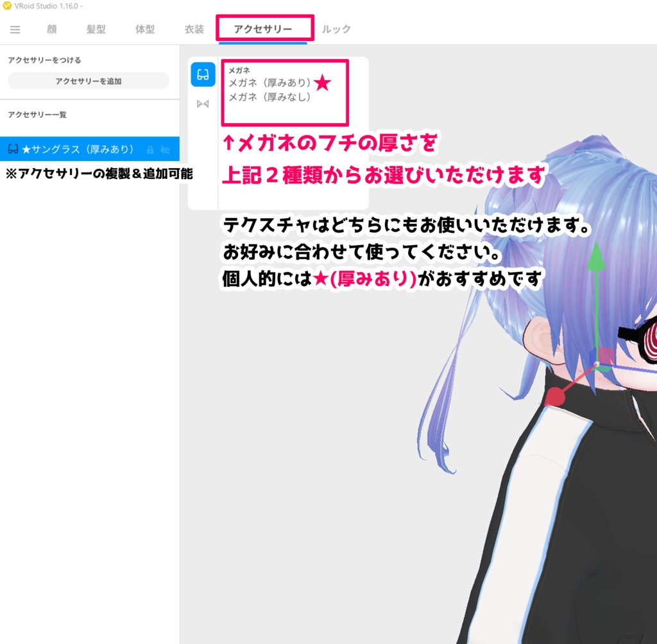Select ★サングラス（厚みあり） in the accessory list
Screen dimensions: 657x644
[x=77, y=149]
